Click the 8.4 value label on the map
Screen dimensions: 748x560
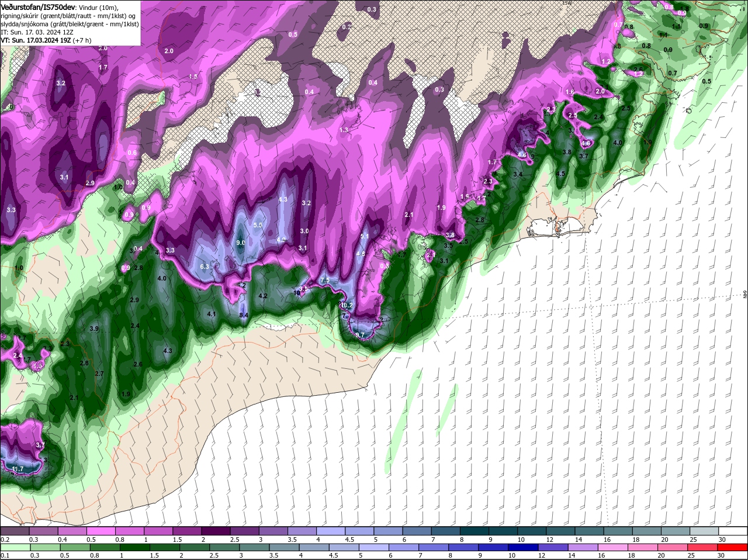click(x=244, y=315)
